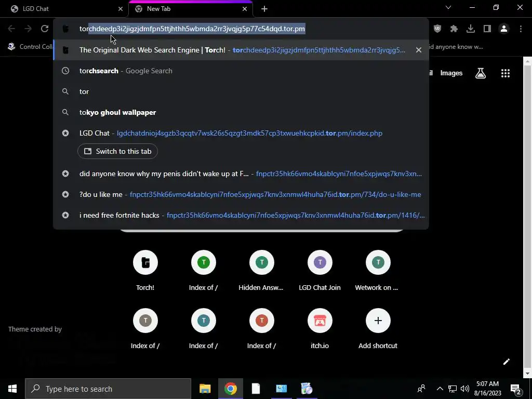Select the Torch! Dark Web Search Engine suggestion
The image size is (532, 399).
coord(241,50)
